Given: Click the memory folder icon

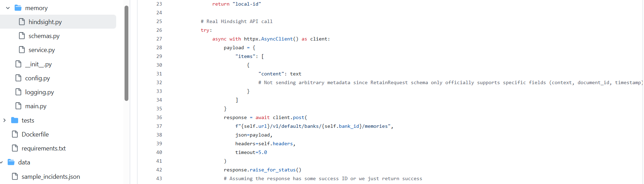Looking at the screenshot, I should (18, 8).
